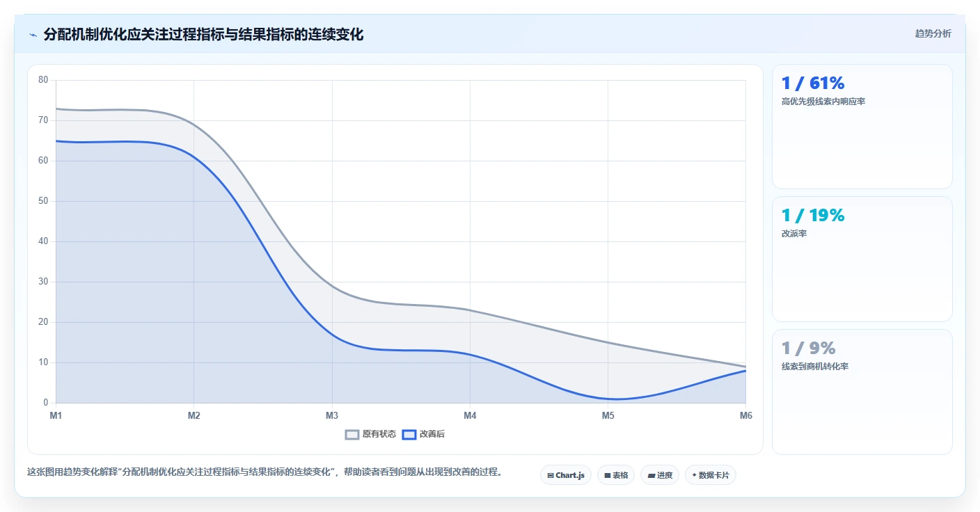
Task: Click the M6 axis label
Action: 745,415
